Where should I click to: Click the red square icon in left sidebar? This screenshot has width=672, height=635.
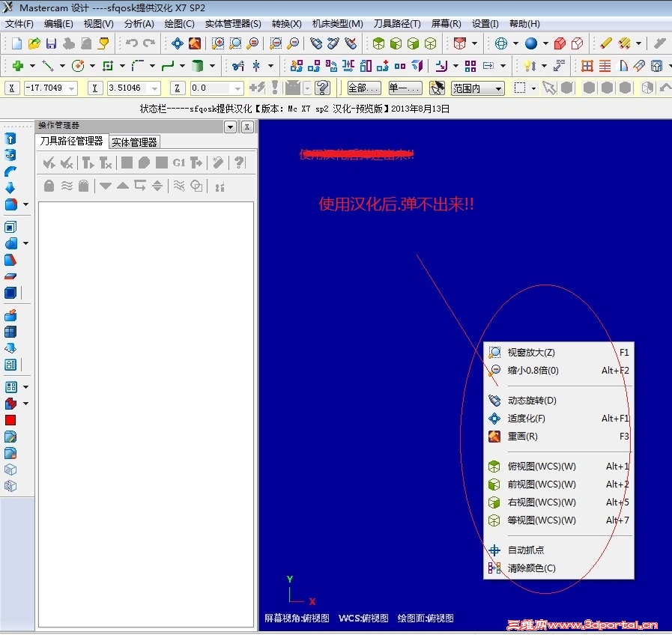(x=10, y=420)
